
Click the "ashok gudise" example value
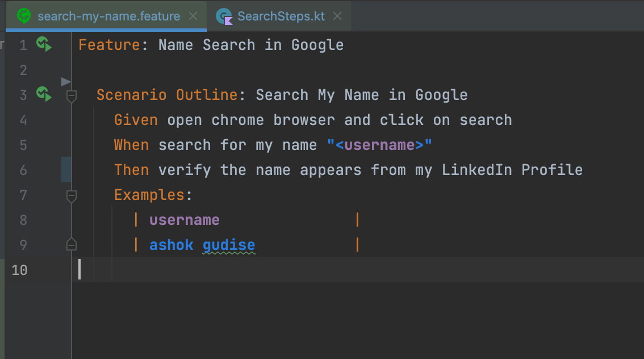(x=202, y=245)
